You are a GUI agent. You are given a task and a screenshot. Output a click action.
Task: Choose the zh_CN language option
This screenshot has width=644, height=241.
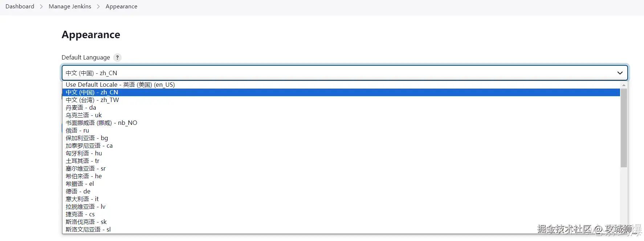coord(92,92)
